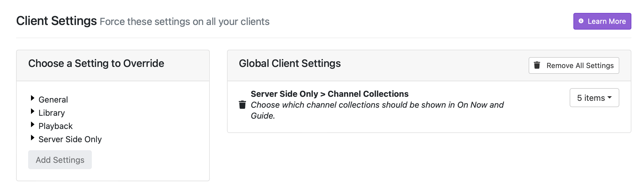Select the Library tree label
This screenshot has height=193, width=644.
tap(52, 113)
